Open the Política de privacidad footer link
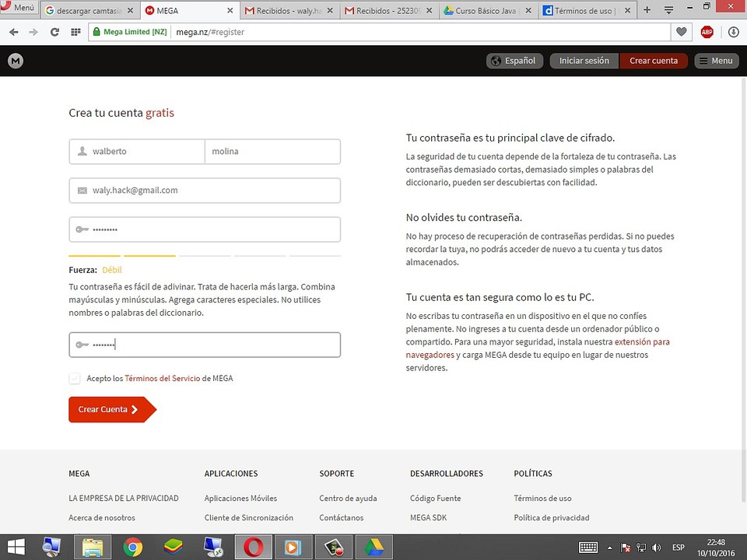Image resolution: width=747 pixels, height=560 pixels. coord(551,518)
